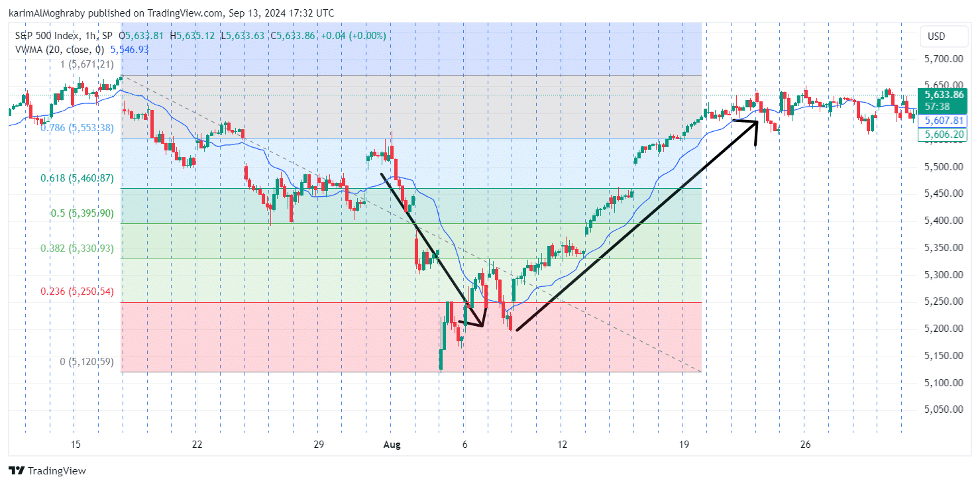Image resolution: width=980 pixels, height=485 pixels.
Task: Click the 5,500.00 price axis label
Action: pos(943,167)
